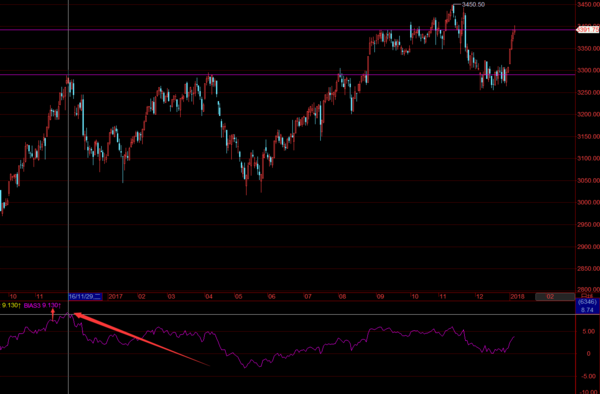Click the yellow 9.130 indicator value
This screenshot has width=600, height=394.
[x=10, y=305]
